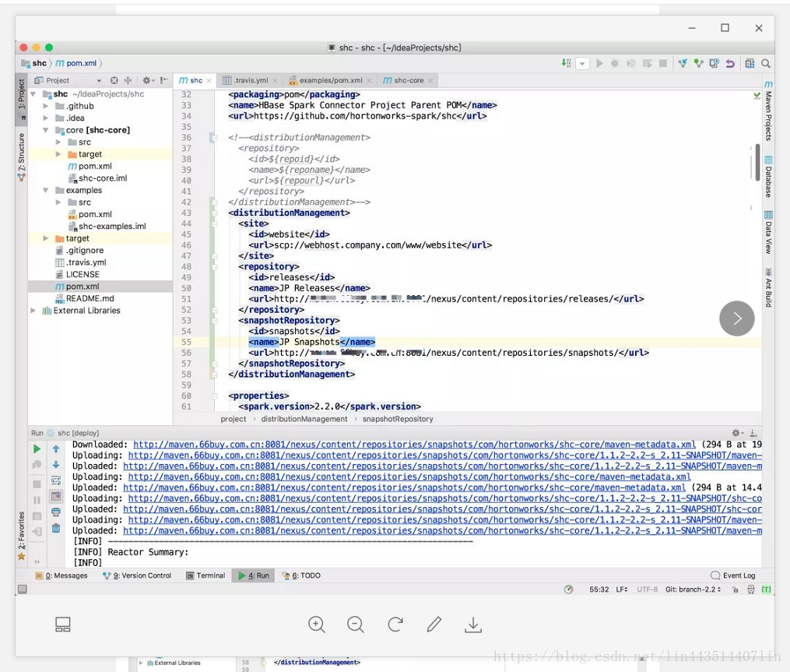Open the Ant Build side panel
This screenshot has width=790, height=672.
(768, 287)
